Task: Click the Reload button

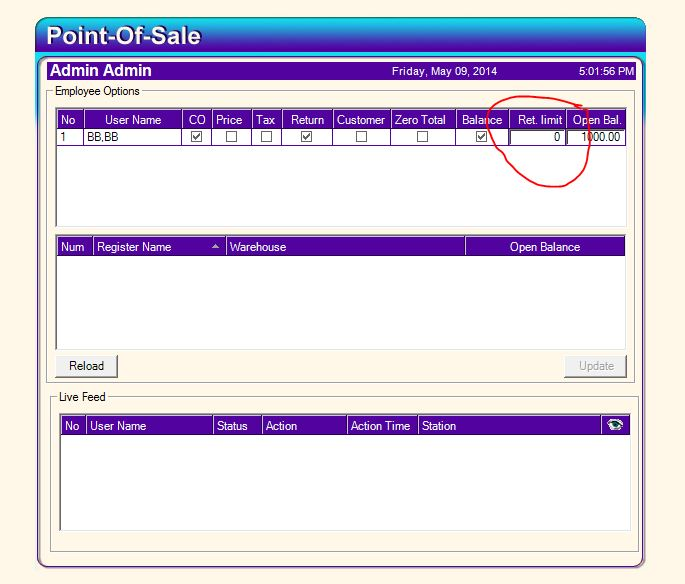Action: click(x=86, y=366)
